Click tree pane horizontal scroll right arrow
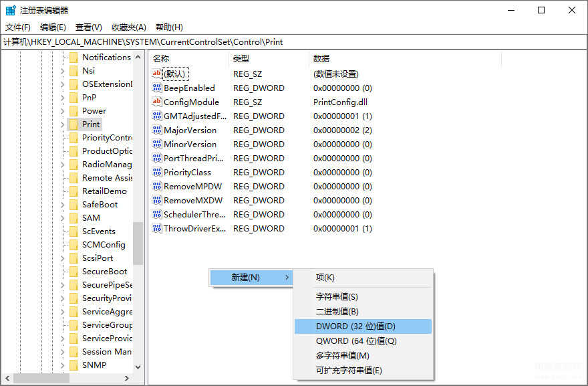The width and height of the screenshot is (588, 386). click(x=127, y=378)
